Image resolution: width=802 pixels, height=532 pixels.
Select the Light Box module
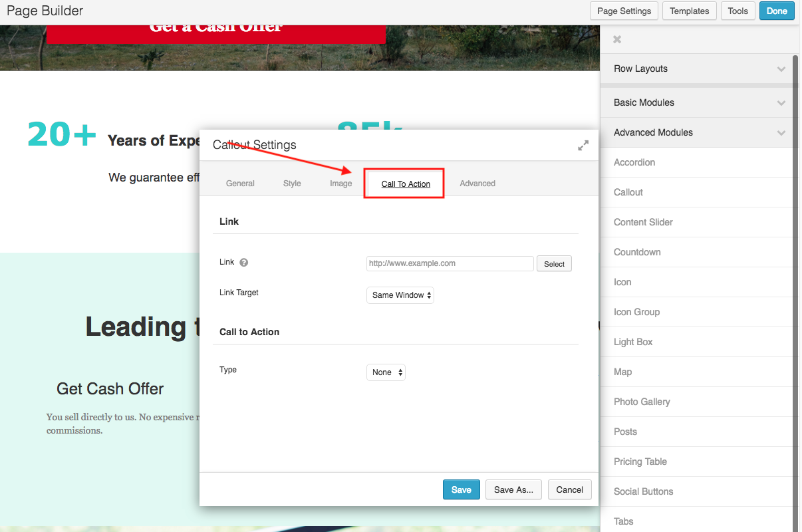tap(697, 342)
